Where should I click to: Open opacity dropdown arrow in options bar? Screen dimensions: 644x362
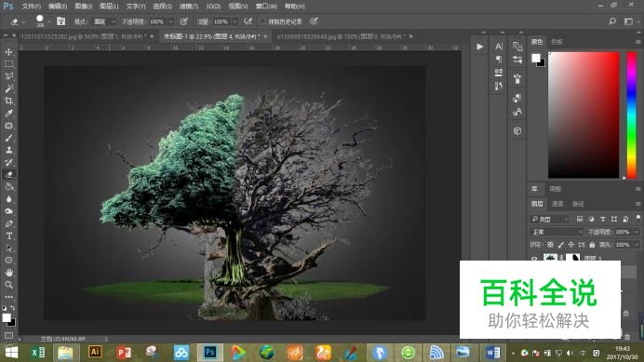[x=171, y=21]
